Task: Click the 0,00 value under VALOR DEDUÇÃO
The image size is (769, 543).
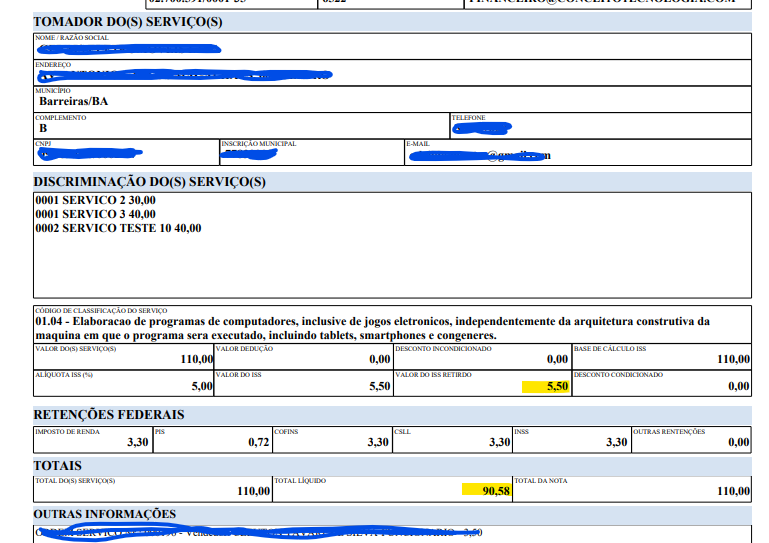Action: [380, 360]
